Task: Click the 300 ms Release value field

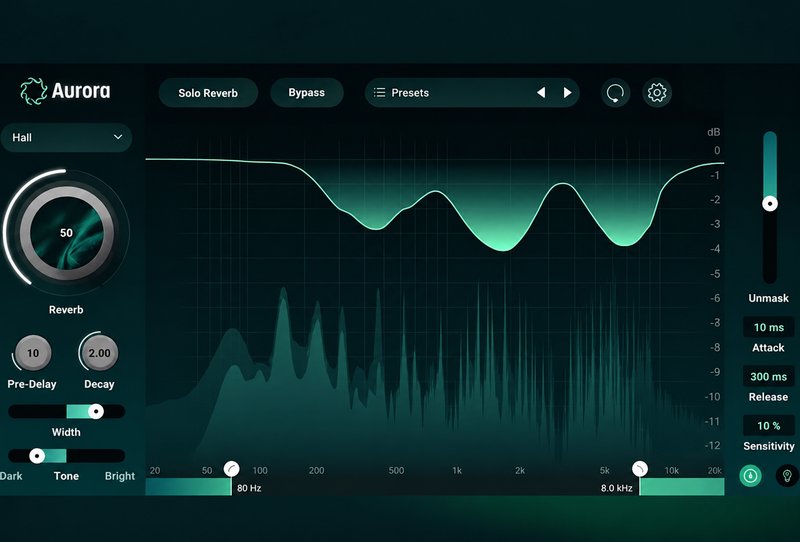Action: click(x=769, y=376)
